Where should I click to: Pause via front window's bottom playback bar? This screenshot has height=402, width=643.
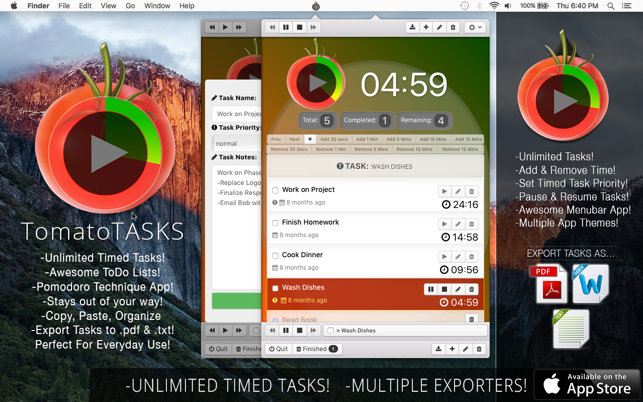286,330
